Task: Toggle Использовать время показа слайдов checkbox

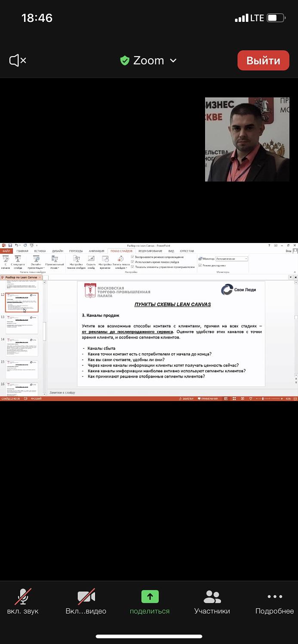Action: 133,262
